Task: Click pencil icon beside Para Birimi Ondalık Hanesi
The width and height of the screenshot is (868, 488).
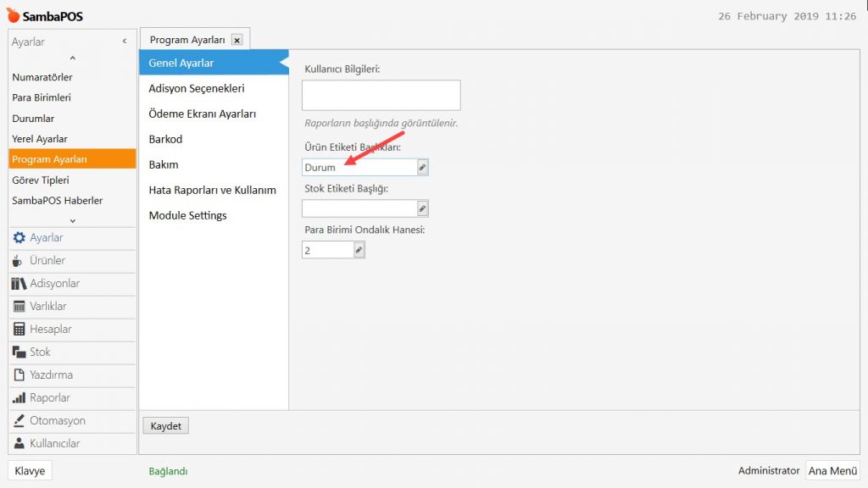Action: pyautogui.click(x=359, y=250)
